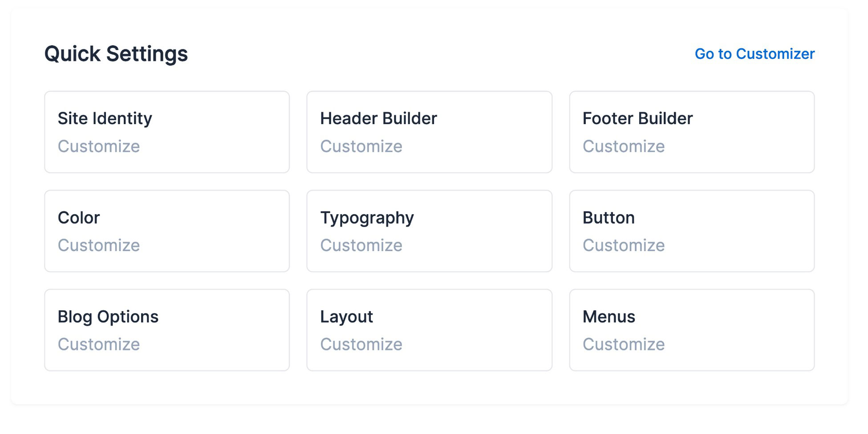
Task: Open the Typography settings card
Action: tap(430, 231)
